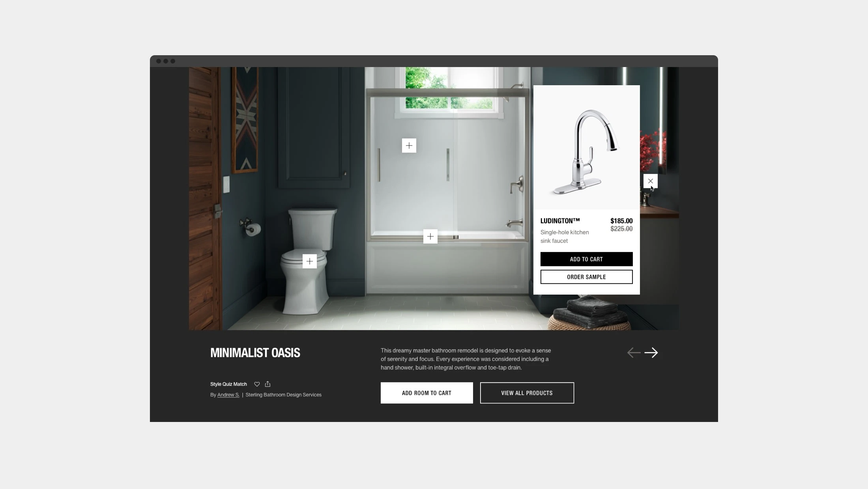The image size is (868, 489).
Task: Click the plus icon on bathtub area
Action: point(430,237)
